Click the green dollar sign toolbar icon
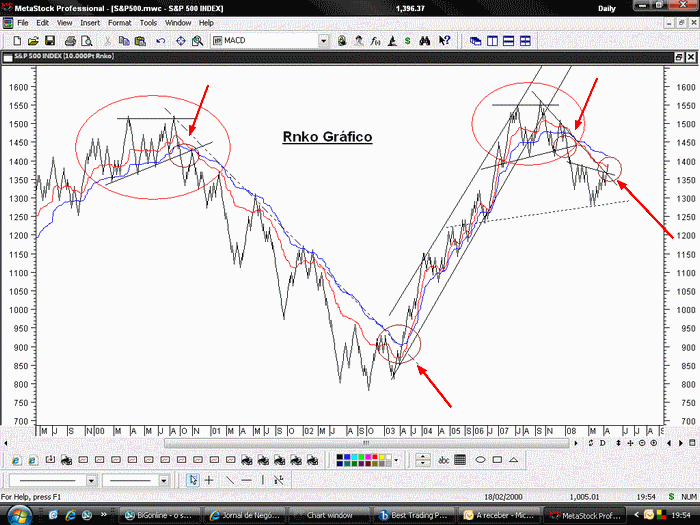 [407, 41]
